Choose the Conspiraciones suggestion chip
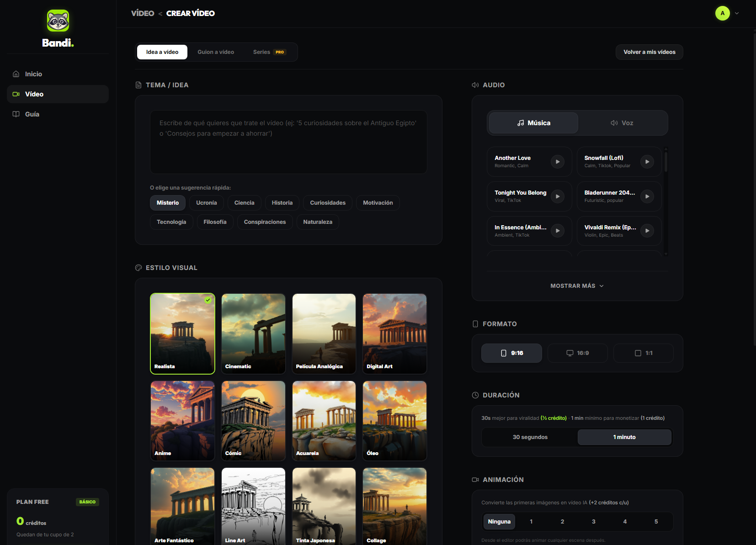The width and height of the screenshot is (756, 545). point(265,222)
